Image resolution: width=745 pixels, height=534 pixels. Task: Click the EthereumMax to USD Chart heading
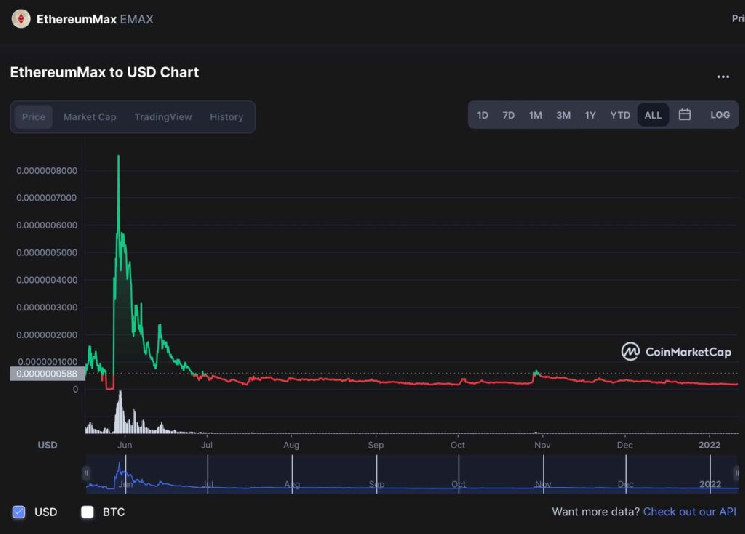[105, 72]
